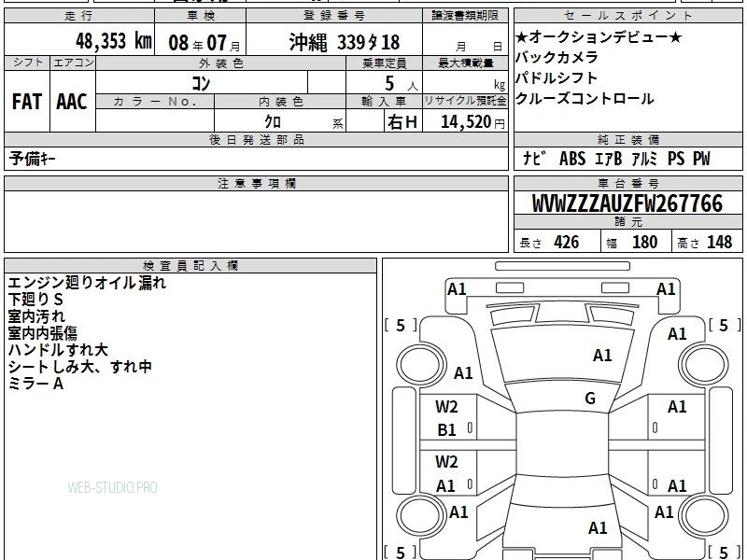Select the 輸入車 header

point(384,102)
